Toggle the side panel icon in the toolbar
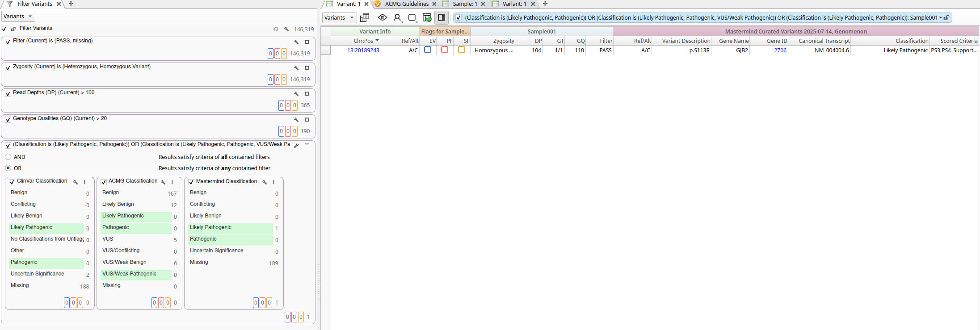Image resolution: width=980 pixels, height=330 pixels. point(441,17)
